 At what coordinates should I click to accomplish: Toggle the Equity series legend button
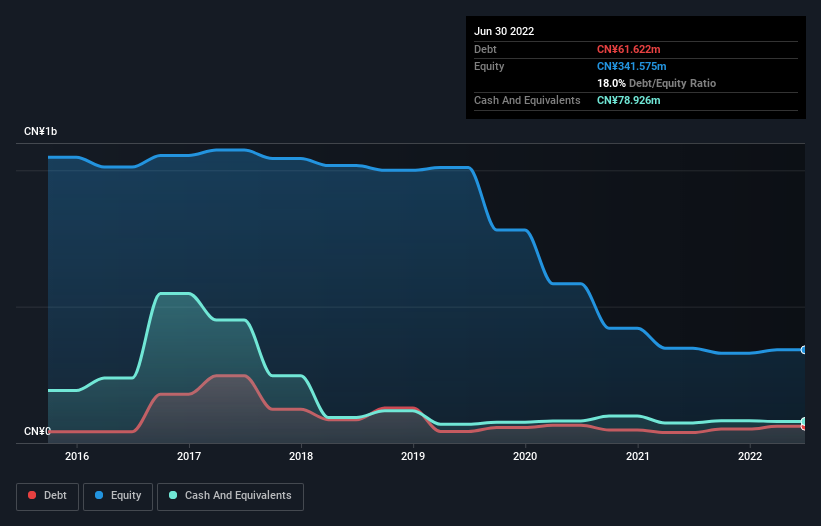tap(118, 496)
